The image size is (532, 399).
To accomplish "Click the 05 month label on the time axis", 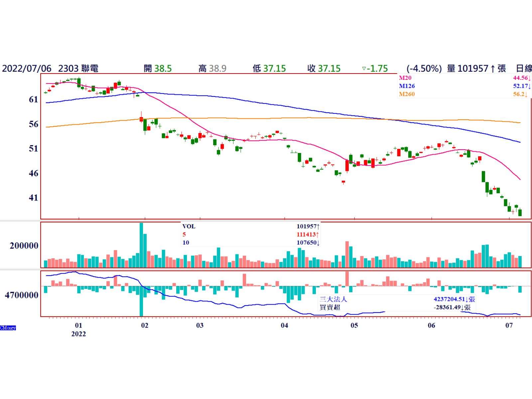I will (x=354, y=325).
